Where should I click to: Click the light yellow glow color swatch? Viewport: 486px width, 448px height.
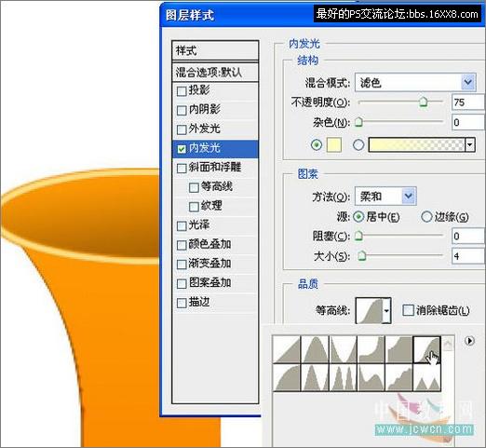pos(334,145)
